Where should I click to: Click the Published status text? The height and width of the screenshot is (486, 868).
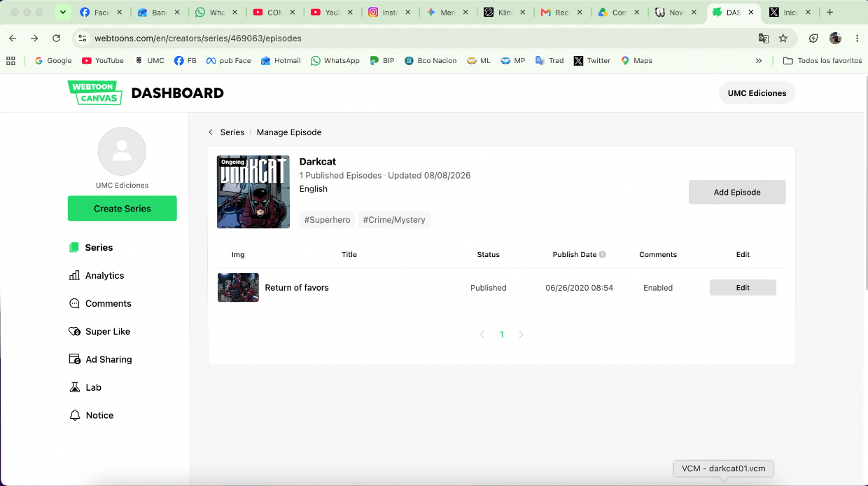[x=488, y=288]
